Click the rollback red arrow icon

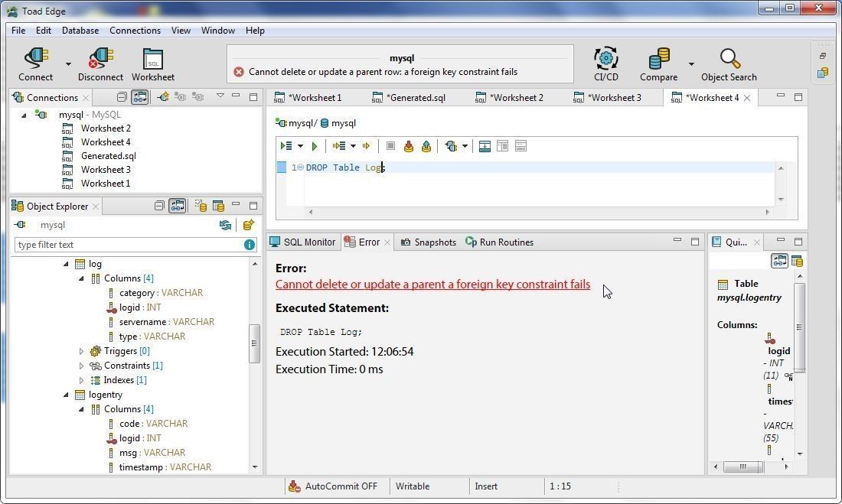pos(409,146)
